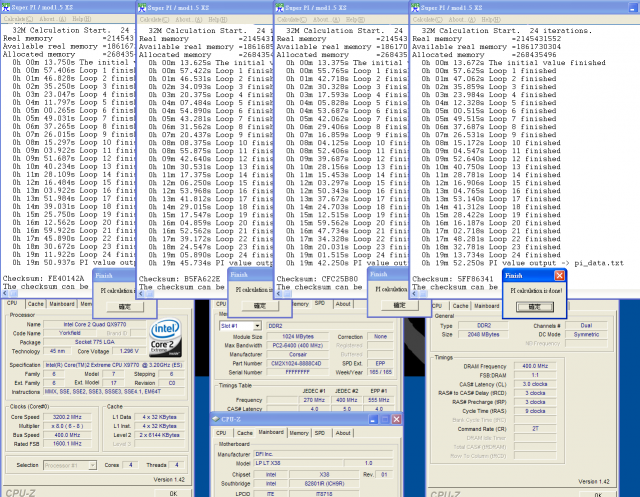Click the 'Corsair' manufacturer value
This screenshot has height=497, width=640.
click(298, 354)
